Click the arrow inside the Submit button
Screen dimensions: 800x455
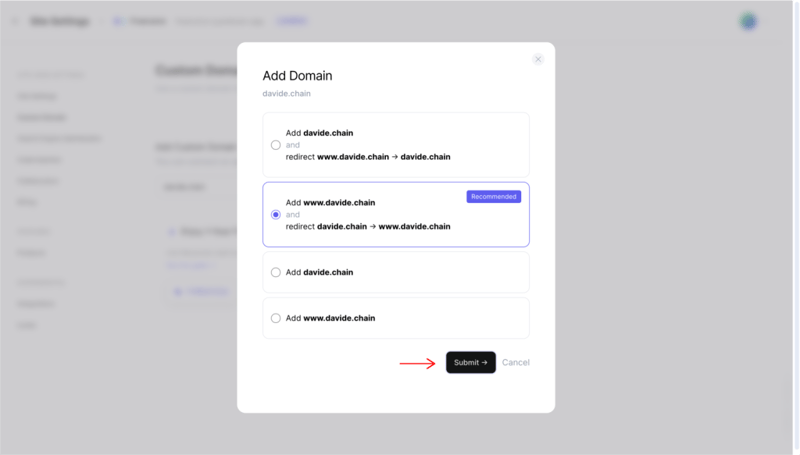[x=485, y=362]
